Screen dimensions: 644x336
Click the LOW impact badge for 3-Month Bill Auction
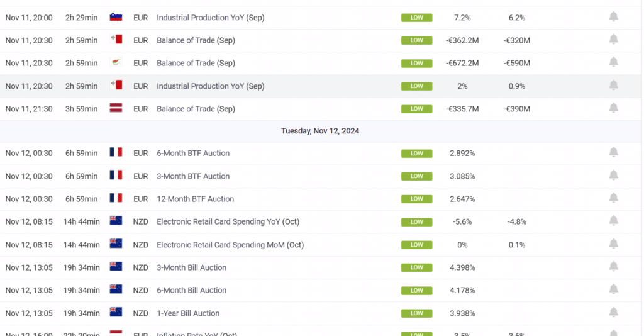416,267
